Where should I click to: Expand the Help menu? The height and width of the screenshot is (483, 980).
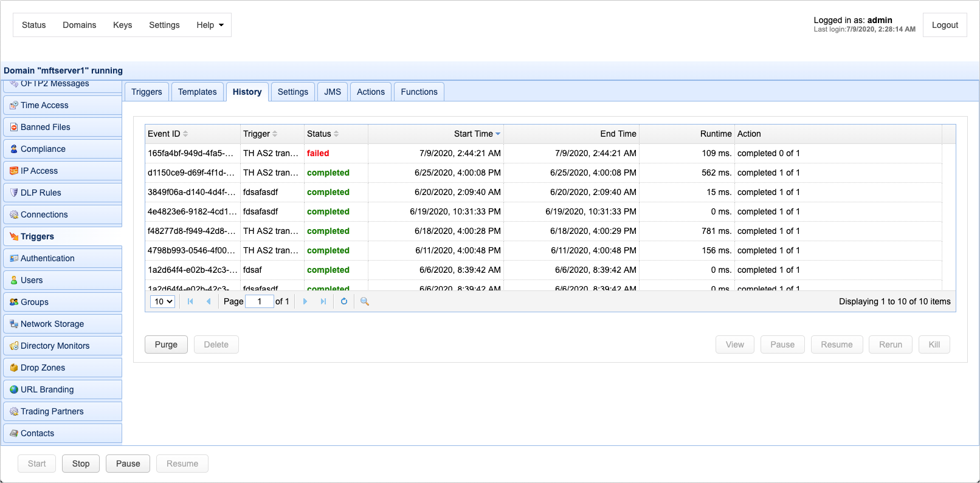210,25
